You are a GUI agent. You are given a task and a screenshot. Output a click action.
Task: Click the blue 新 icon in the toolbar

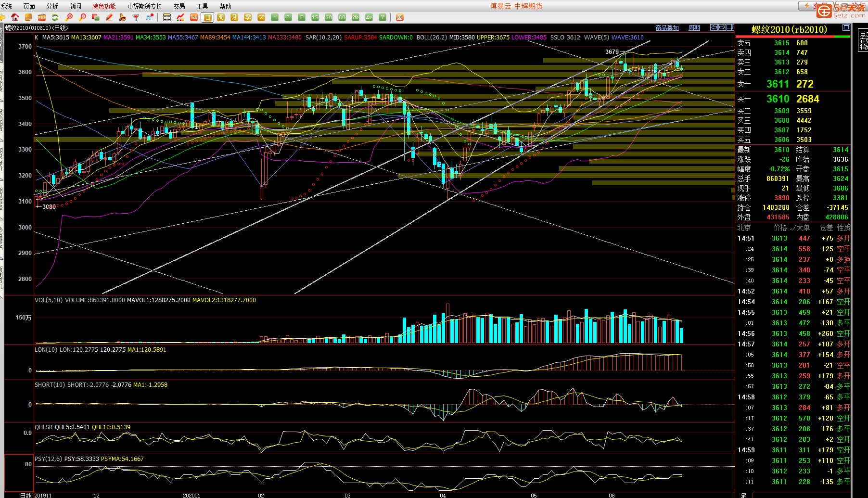[150, 17]
